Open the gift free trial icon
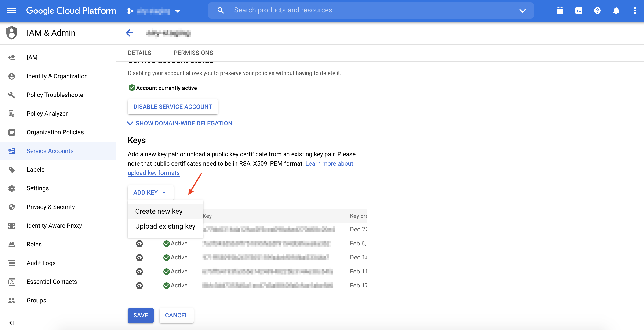Screen dimensions: 644x330 pyautogui.click(x=560, y=11)
